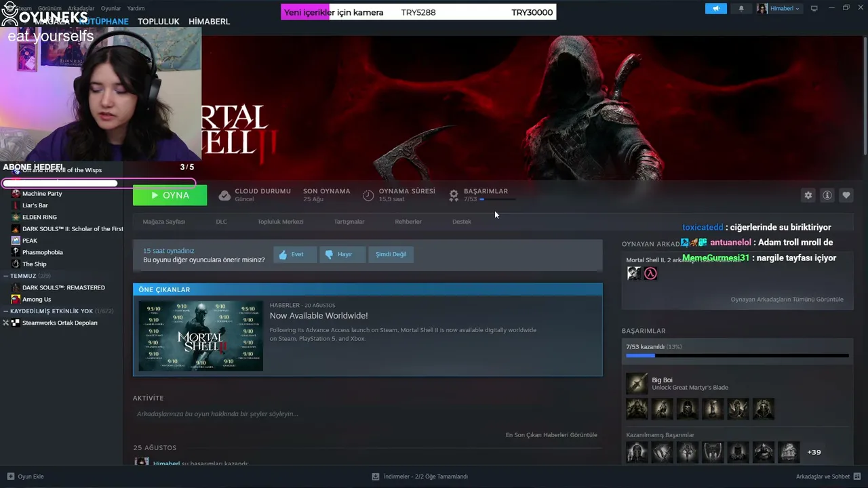
Task: Collapse the KAYDEDİLMİŞ ETKİNLİK YOK category
Action: 5,311
